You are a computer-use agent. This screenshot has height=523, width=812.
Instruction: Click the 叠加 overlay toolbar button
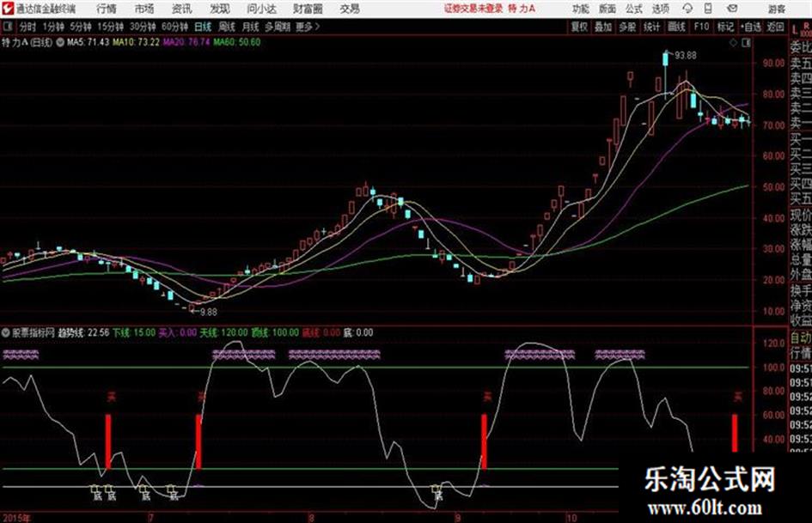603,27
